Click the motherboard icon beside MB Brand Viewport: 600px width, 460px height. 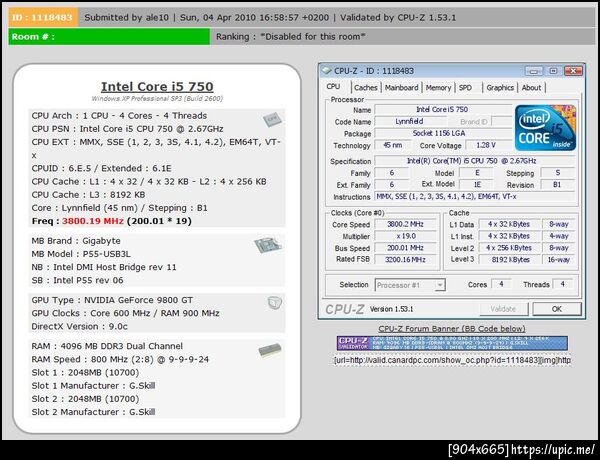(268, 245)
